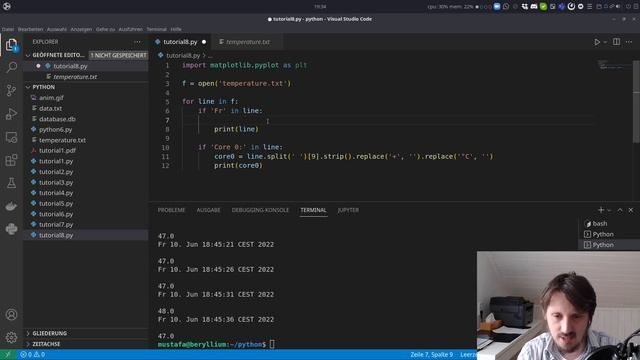Open Explorer views and more actions ellipsis
The height and width of the screenshot is (360, 640).
pyautogui.click(x=138, y=42)
